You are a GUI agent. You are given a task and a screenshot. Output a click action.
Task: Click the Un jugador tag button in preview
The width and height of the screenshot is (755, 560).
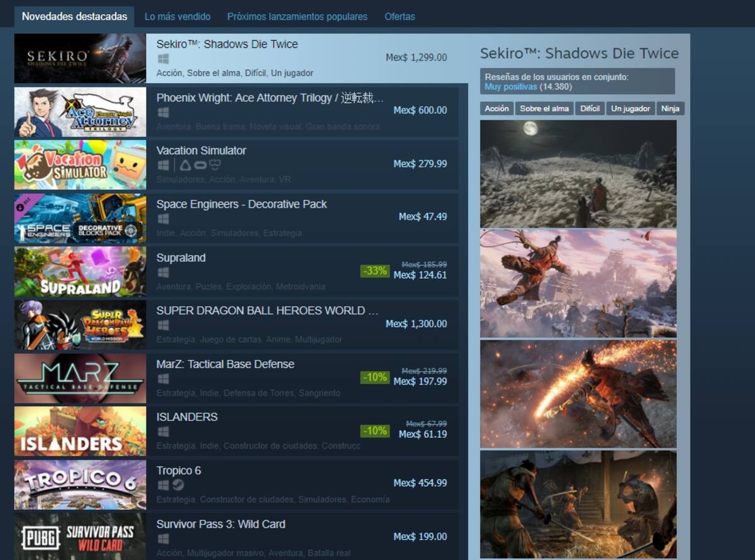(631, 108)
